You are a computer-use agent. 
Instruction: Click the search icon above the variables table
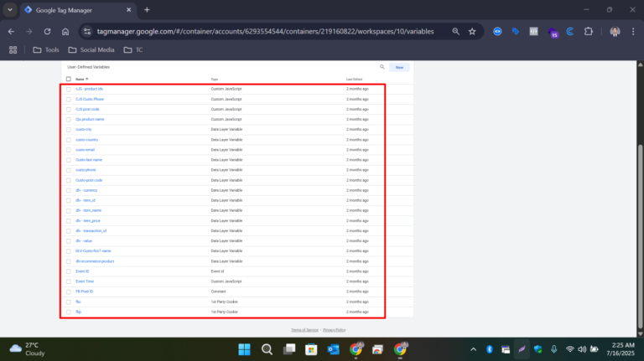pos(382,67)
